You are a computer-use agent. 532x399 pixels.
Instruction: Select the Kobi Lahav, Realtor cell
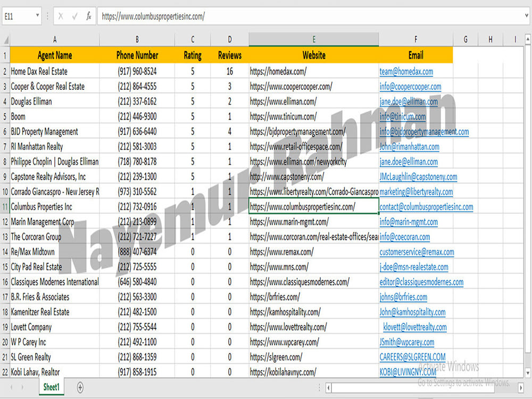55,372
